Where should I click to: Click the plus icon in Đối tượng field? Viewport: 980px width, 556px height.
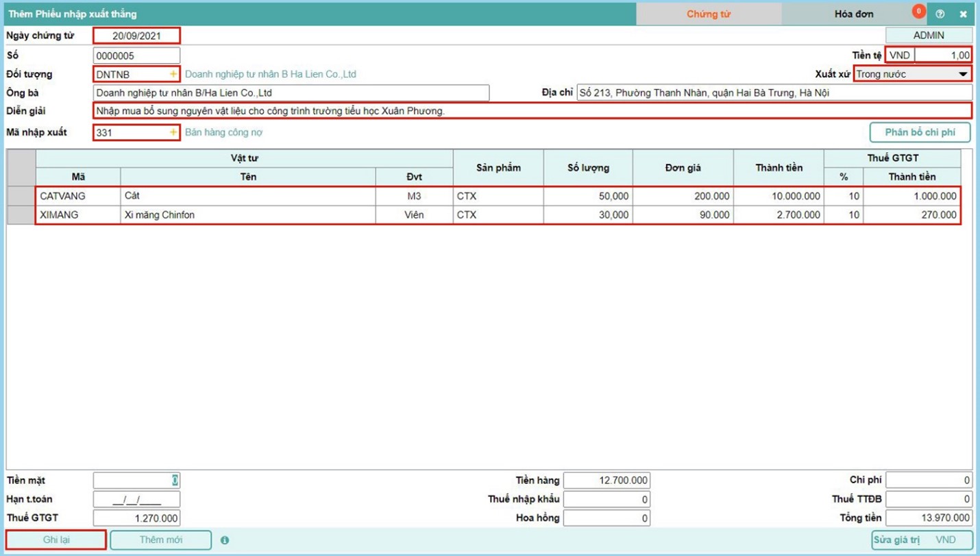point(173,74)
